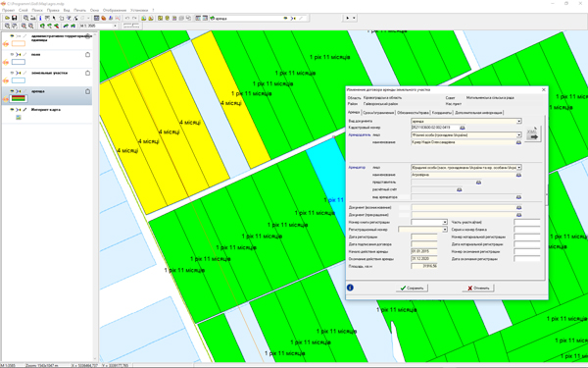Click the Отменить button
588x368 pixels.
478,288
